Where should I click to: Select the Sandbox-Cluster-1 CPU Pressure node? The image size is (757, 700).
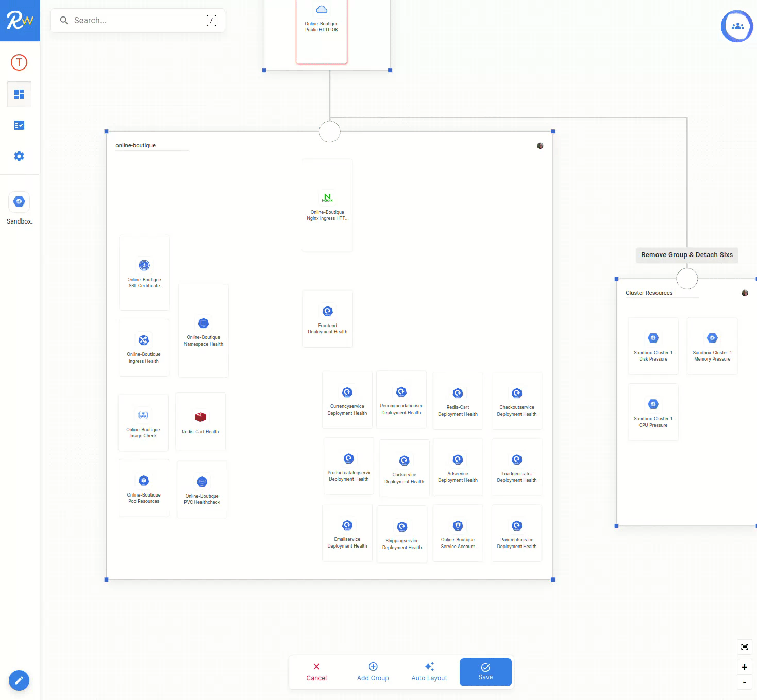[653, 404]
